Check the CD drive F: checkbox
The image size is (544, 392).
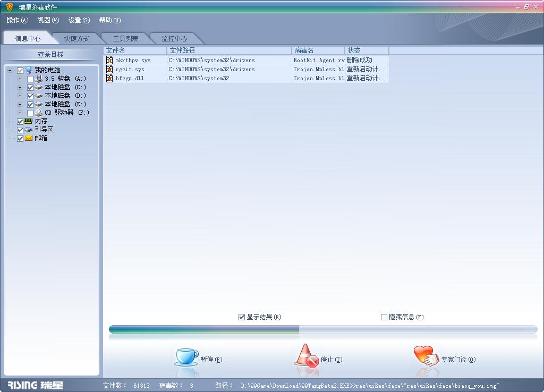click(x=30, y=113)
